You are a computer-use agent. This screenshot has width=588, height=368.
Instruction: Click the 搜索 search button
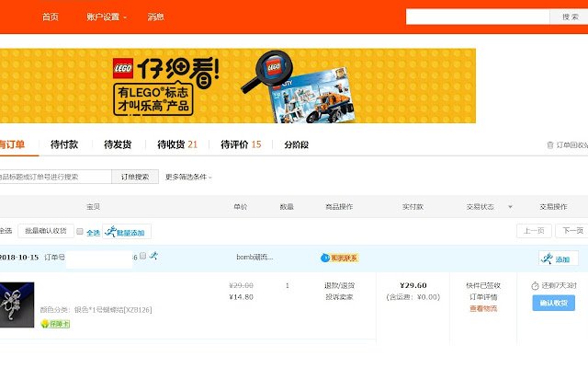[570, 17]
